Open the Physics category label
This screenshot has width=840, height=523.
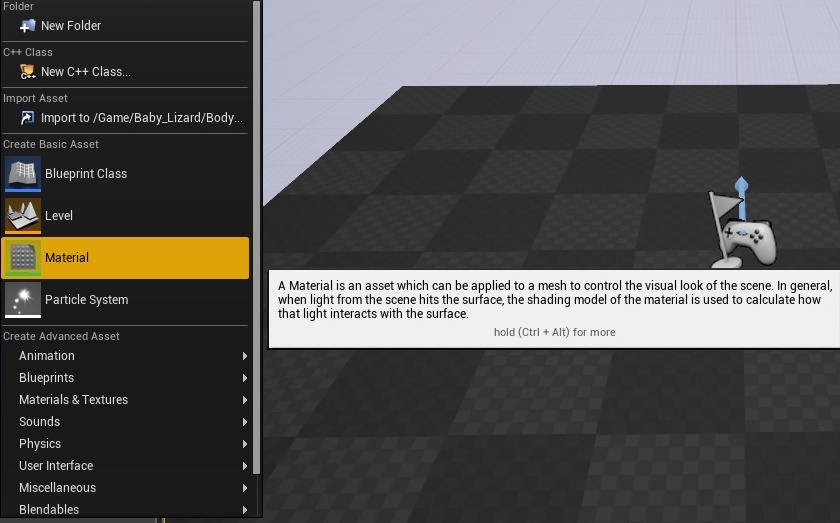(x=40, y=444)
